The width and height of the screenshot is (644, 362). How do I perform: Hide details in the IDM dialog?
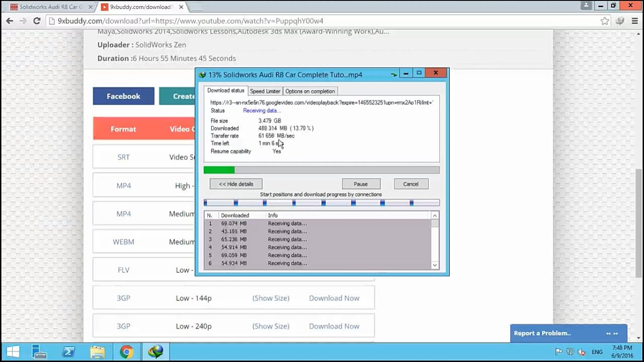coord(236,184)
